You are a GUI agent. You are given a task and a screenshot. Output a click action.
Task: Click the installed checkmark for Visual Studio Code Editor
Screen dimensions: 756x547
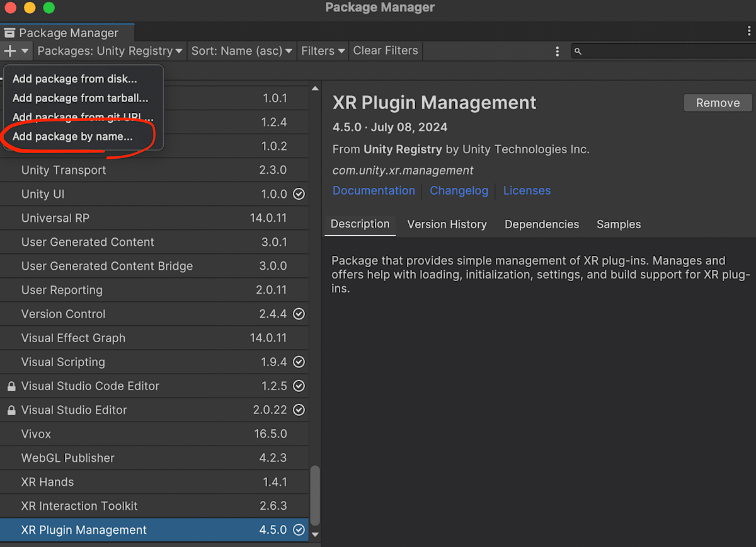tap(299, 386)
